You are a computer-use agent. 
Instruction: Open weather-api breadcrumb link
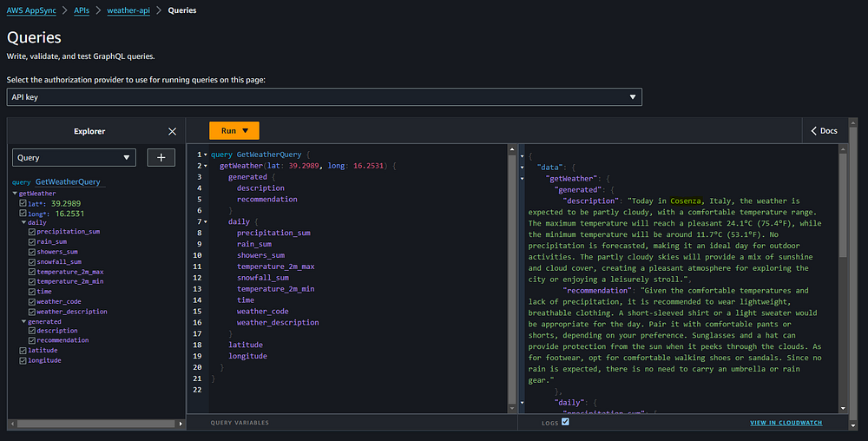(128, 10)
